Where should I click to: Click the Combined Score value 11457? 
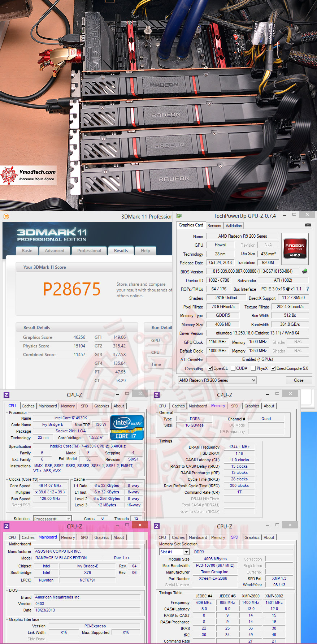click(x=79, y=355)
